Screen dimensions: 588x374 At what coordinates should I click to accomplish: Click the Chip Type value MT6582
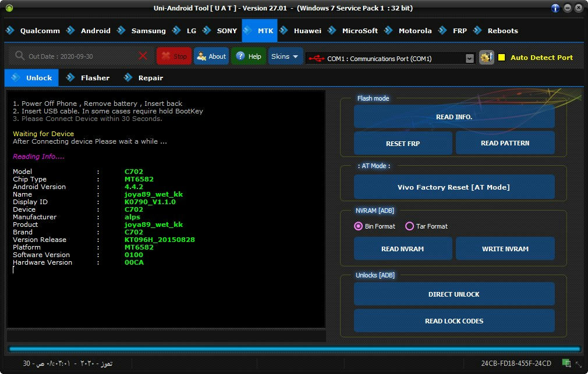(x=139, y=179)
